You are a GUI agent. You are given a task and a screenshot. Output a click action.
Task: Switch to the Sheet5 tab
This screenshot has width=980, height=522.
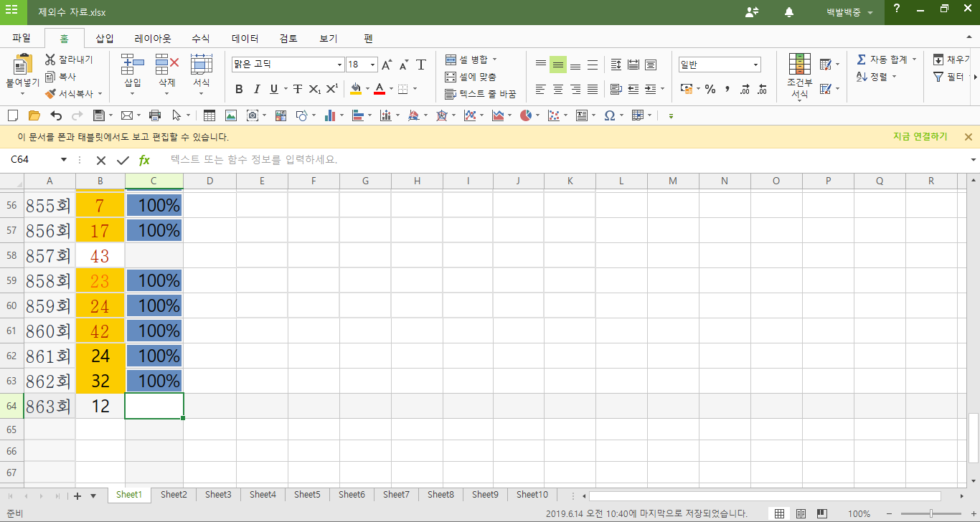coord(307,495)
